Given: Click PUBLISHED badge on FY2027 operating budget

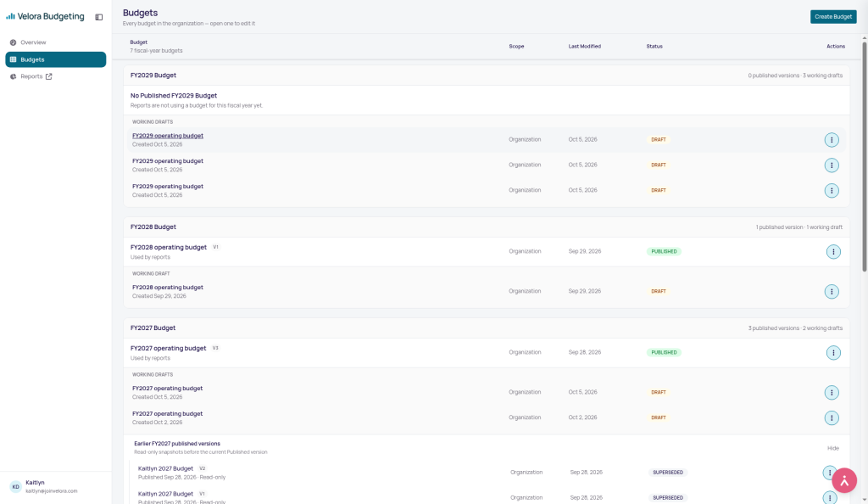Looking at the screenshot, I should point(664,352).
